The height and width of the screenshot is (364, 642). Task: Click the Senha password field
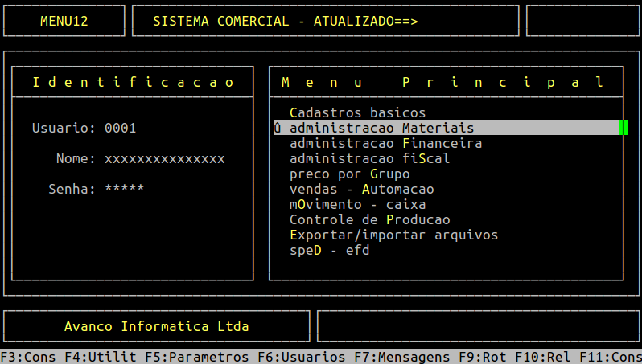click(x=125, y=189)
